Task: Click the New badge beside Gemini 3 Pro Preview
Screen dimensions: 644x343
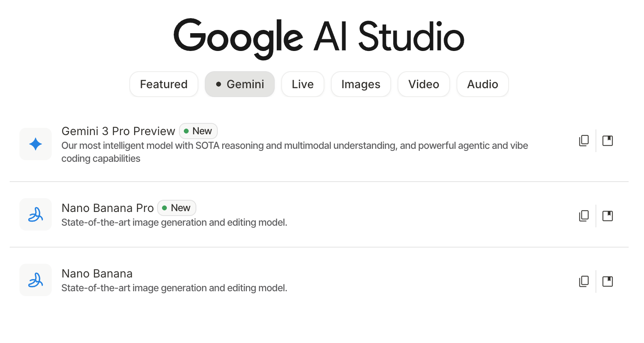Action: [x=198, y=131]
